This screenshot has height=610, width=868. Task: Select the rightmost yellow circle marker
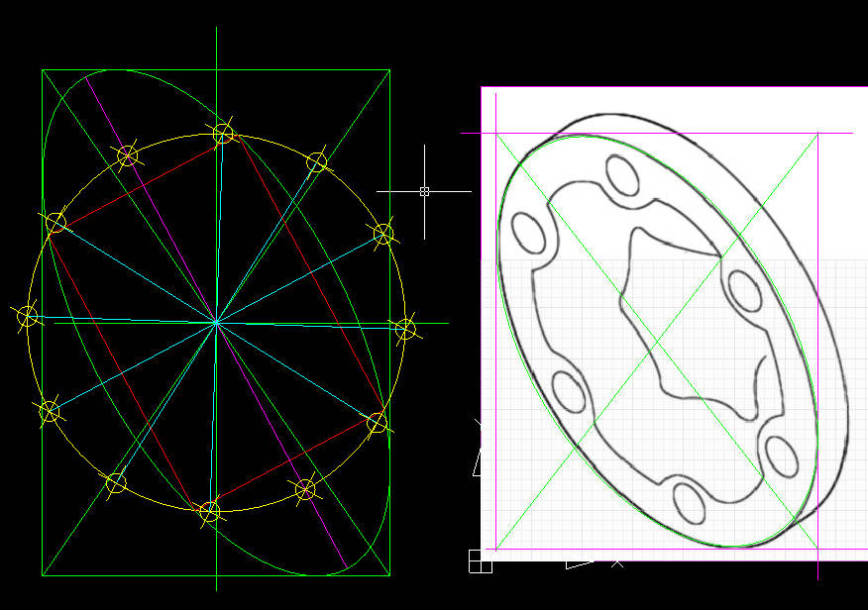click(x=406, y=329)
